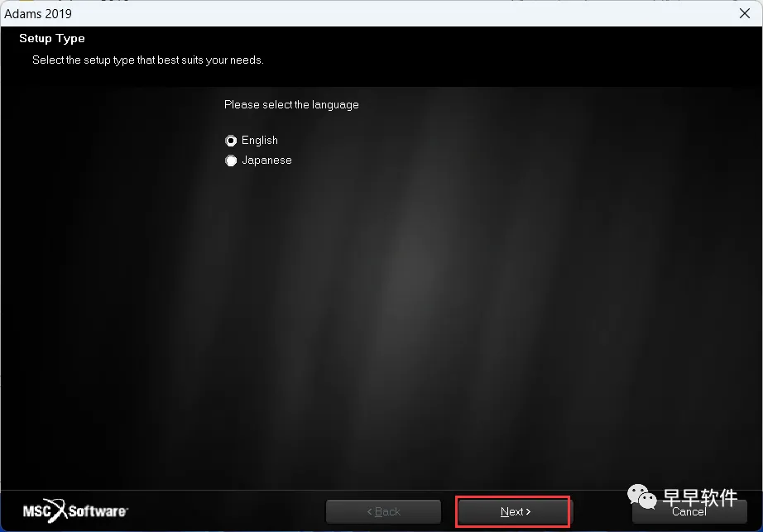Click 'Select the setup type that best suits your needs.'
Viewport: 763px width, 532px height.
148,60
